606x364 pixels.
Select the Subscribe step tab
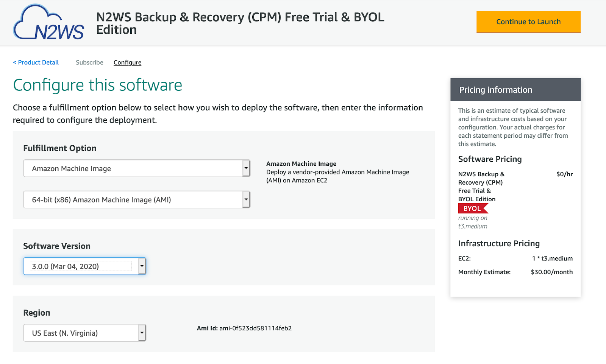point(89,62)
